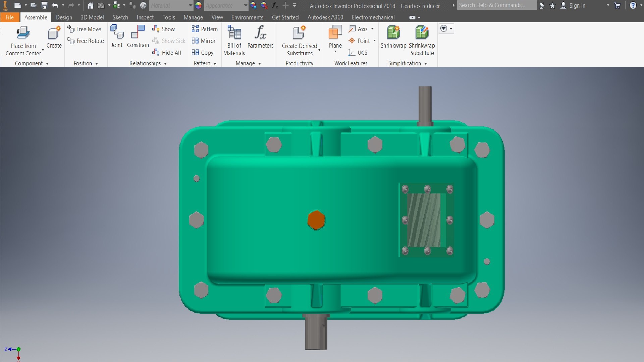Expand the Point dropdown arrow
This screenshot has width=644, height=362.
point(374,41)
